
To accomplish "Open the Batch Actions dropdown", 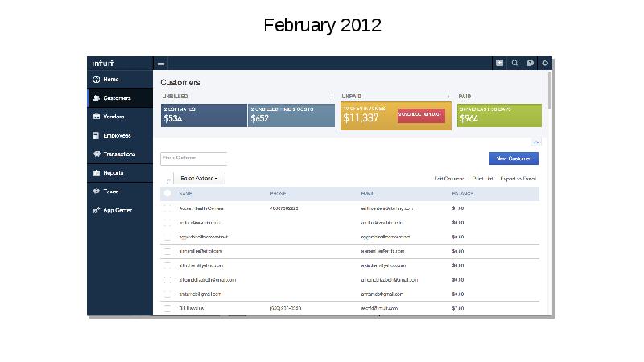I will (x=199, y=179).
